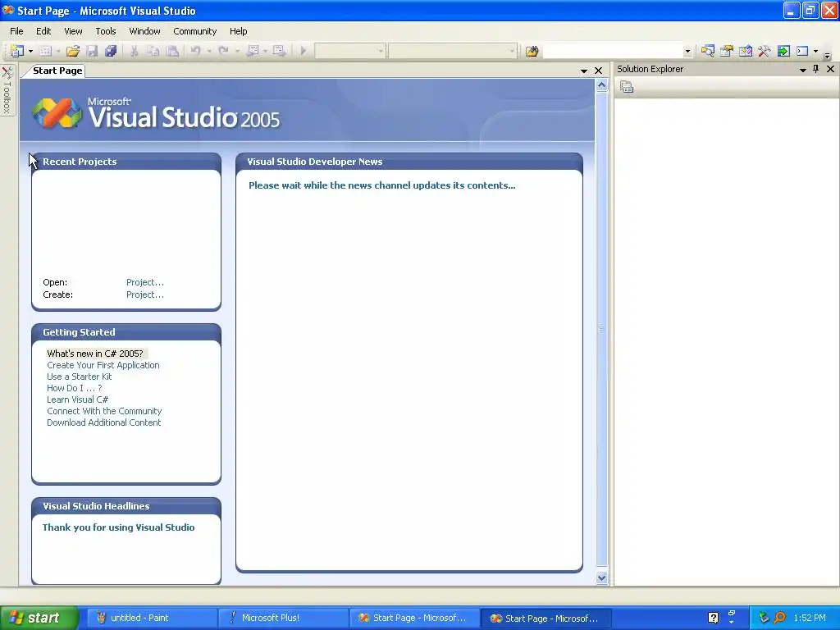Click Show All Files icon in Solution Explorer
840x630 pixels.
point(627,87)
